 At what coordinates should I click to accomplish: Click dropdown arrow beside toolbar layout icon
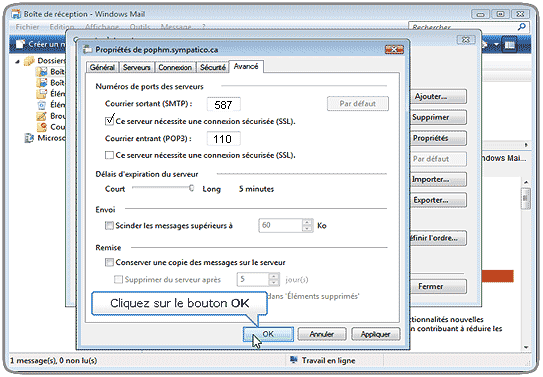[x=497, y=45]
